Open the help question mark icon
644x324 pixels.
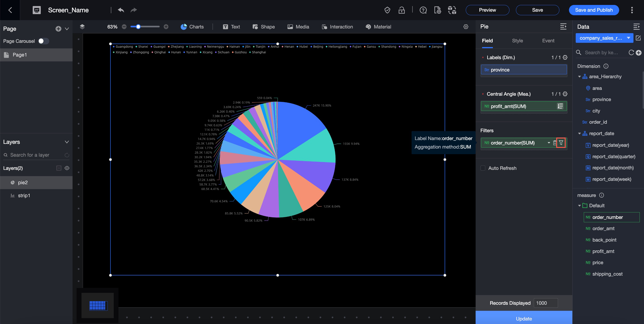(423, 10)
